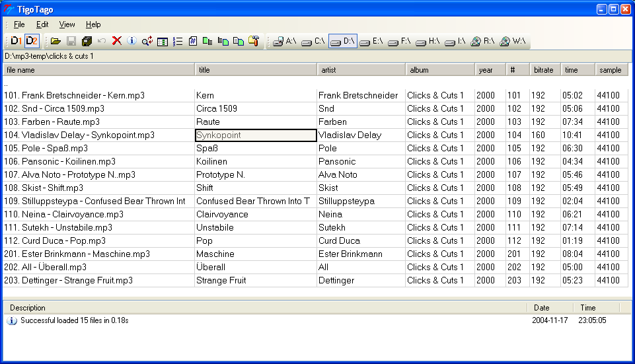
Task: Click the hash number sheet icon
Action: coord(192,41)
